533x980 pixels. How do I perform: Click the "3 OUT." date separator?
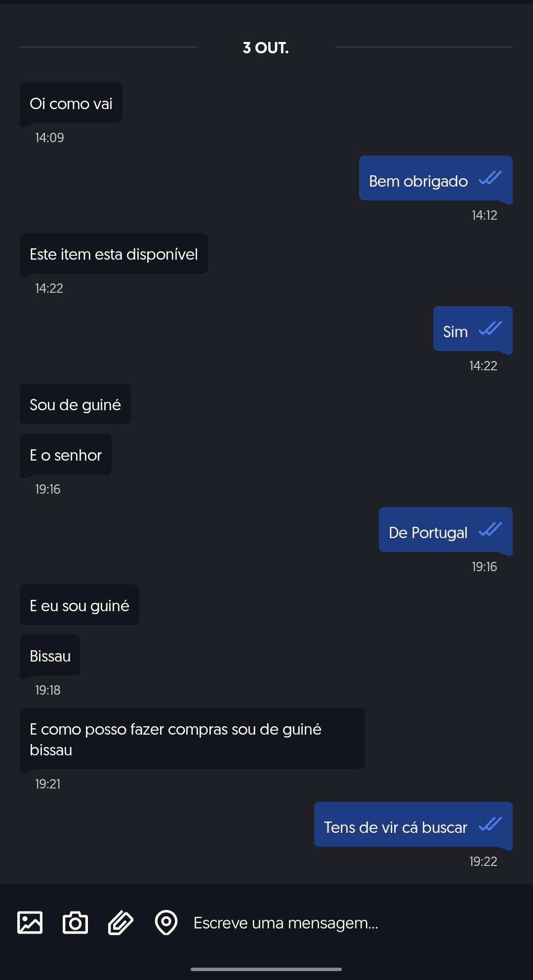pyautogui.click(x=266, y=48)
